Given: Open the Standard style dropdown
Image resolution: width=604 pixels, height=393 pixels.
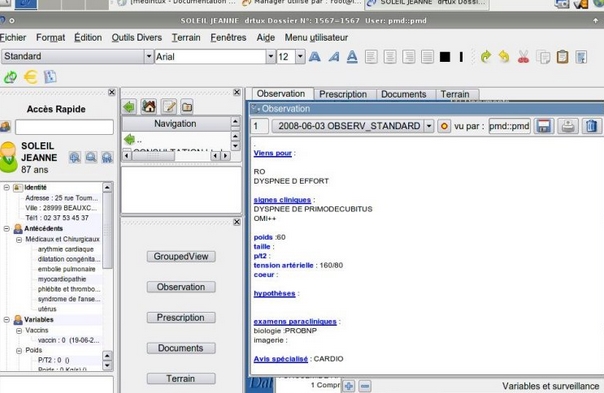Looking at the screenshot, I should [x=149, y=57].
